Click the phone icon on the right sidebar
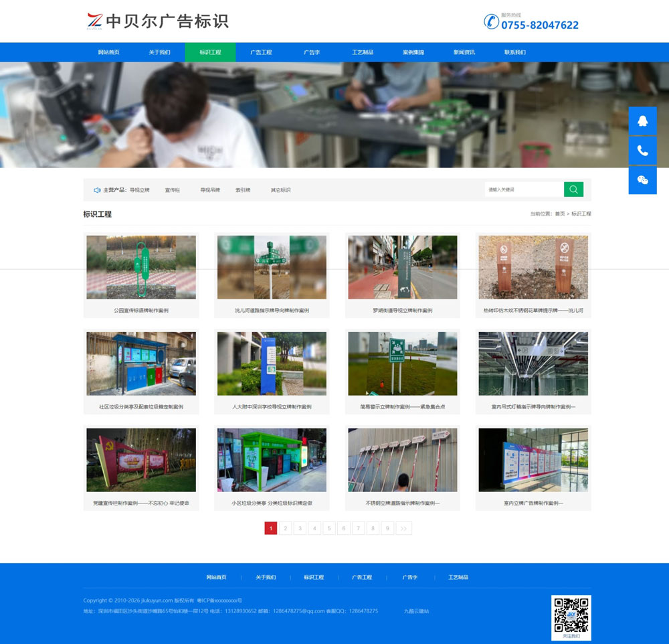 pyautogui.click(x=642, y=151)
